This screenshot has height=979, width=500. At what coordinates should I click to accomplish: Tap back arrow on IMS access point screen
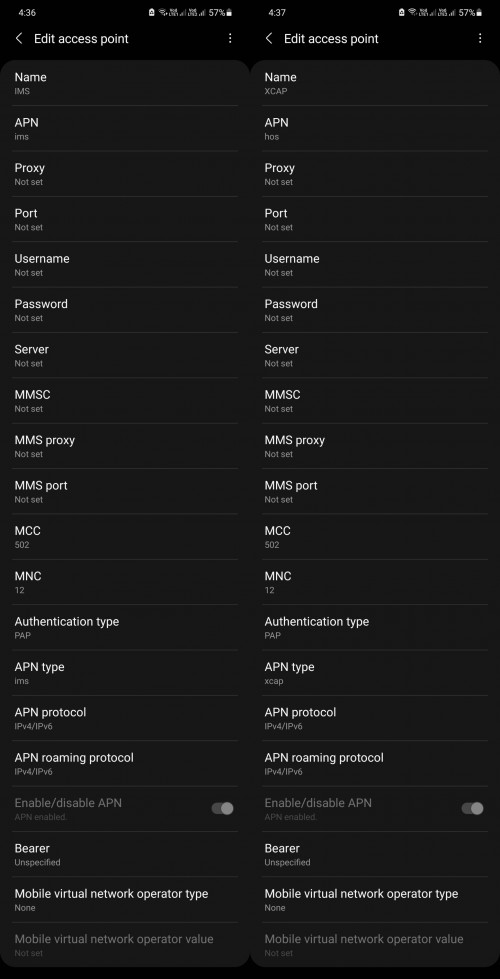(x=19, y=39)
